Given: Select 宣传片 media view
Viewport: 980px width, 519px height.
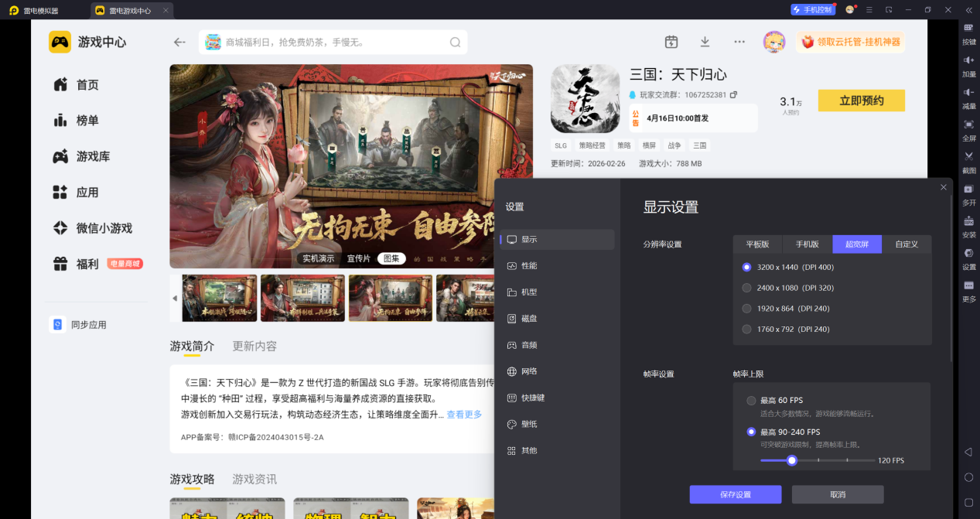Looking at the screenshot, I should point(358,258).
